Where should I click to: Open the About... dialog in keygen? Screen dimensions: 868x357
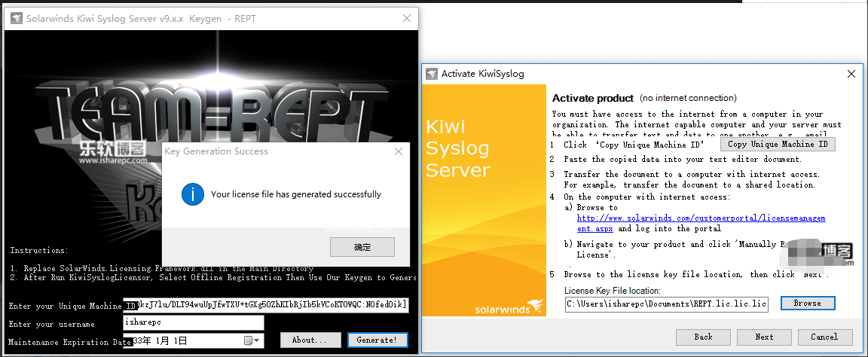tap(310, 340)
